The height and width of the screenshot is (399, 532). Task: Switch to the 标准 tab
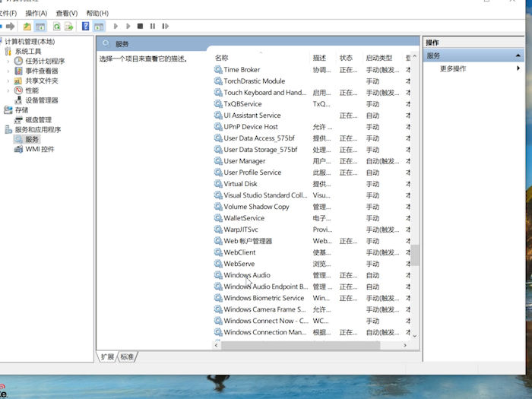click(127, 357)
